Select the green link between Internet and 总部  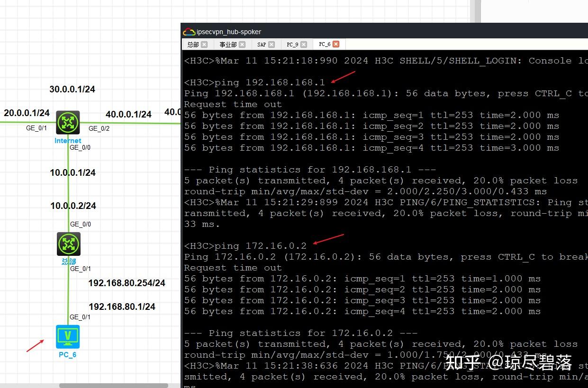click(x=68, y=189)
